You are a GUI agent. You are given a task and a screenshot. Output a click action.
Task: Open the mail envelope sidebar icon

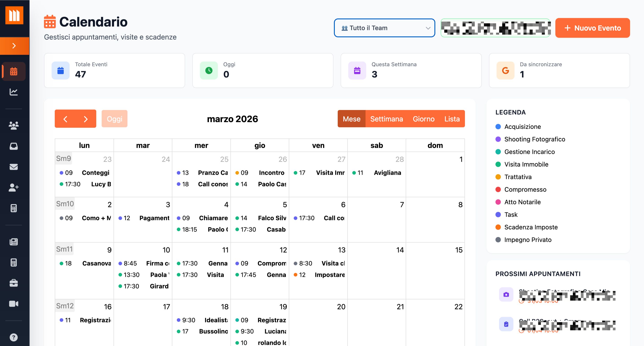(x=13, y=167)
